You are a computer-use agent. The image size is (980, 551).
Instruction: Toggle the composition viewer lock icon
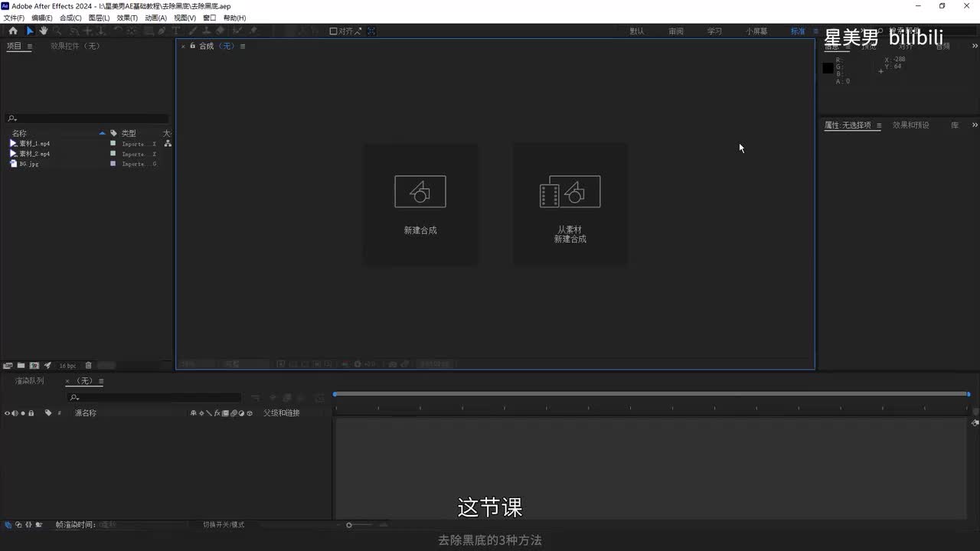(x=192, y=46)
